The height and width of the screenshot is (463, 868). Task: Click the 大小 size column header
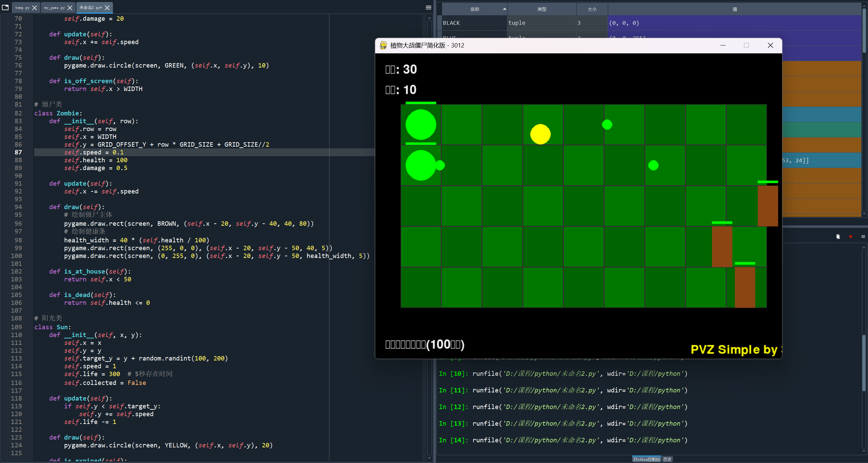point(592,9)
